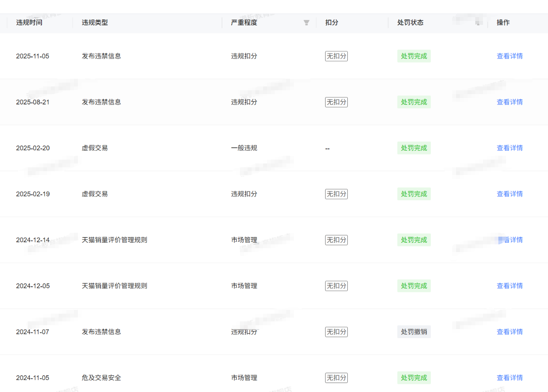Screen dimensions: 548x392
Task: Open 查看详情 for the 2025-02-20 violation
Action: [509, 148]
